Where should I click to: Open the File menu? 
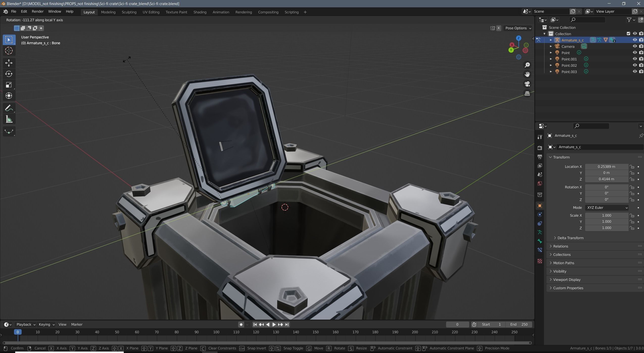click(14, 12)
